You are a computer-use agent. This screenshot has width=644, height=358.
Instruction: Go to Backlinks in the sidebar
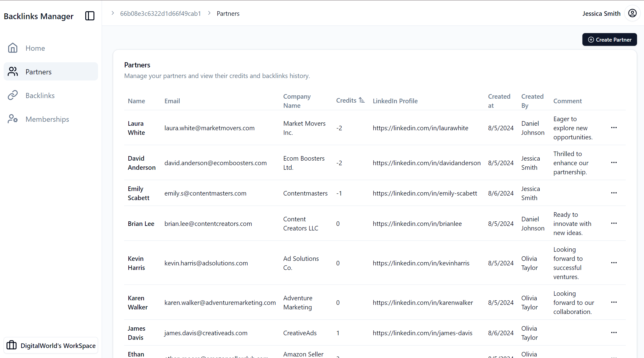(x=40, y=96)
